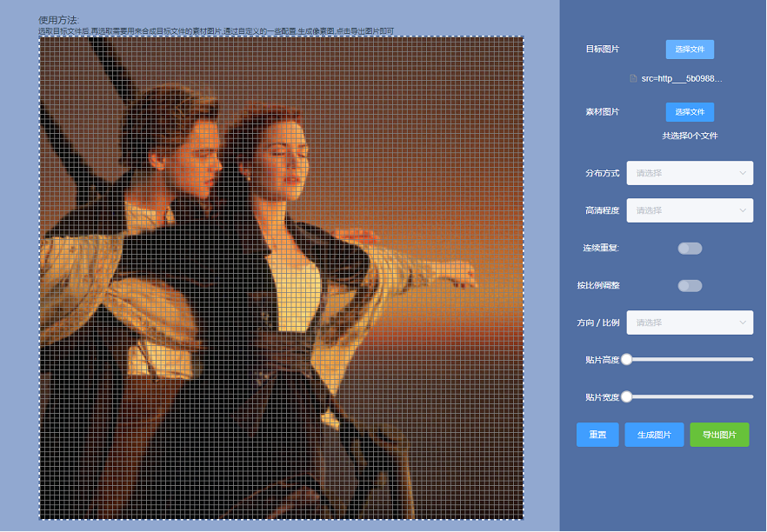Click the file icon beside src=http___5b0988
Screen dimensions: 767x532
pos(633,79)
